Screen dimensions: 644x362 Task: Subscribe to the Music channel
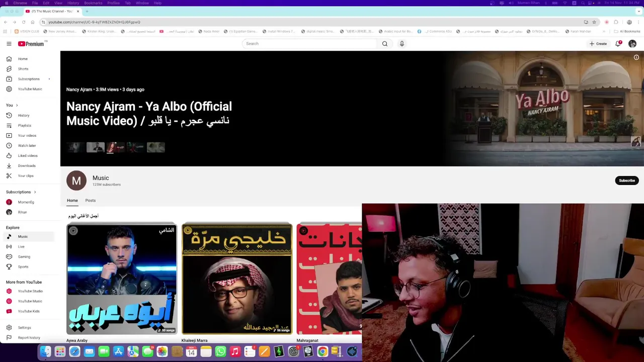tap(627, 180)
